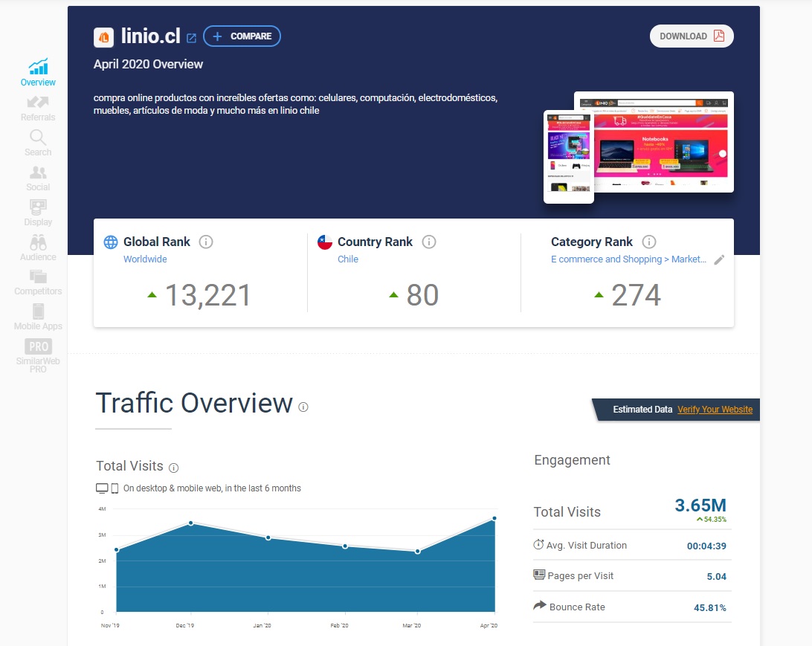The height and width of the screenshot is (646, 812).
Task: Click the Estimated Data label
Action: point(642,410)
